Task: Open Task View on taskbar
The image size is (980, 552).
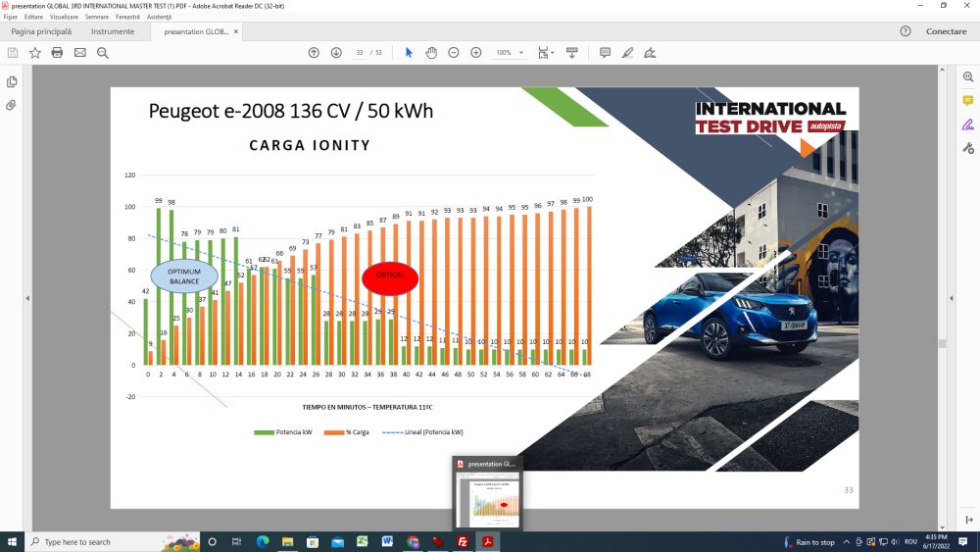Action: pyautogui.click(x=236, y=541)
